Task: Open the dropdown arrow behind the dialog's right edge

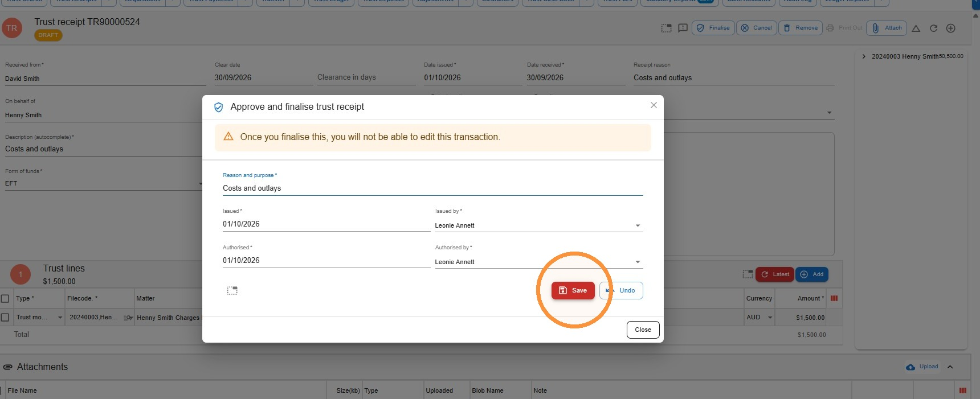Action: point(830,113)
